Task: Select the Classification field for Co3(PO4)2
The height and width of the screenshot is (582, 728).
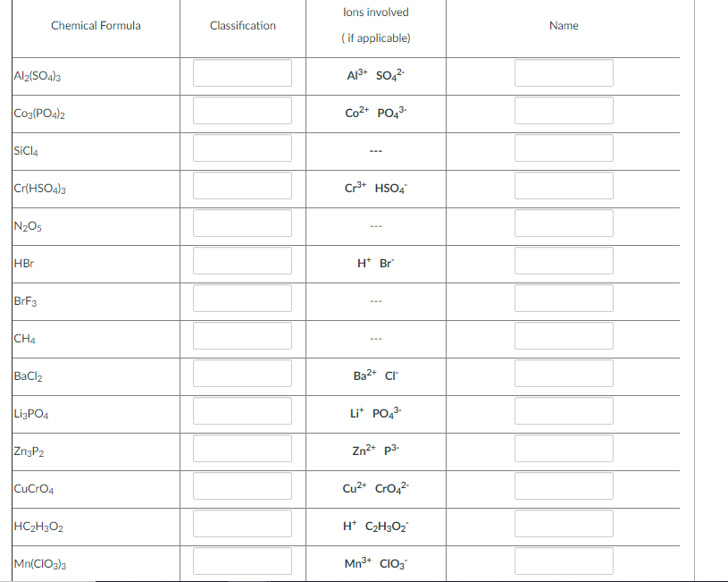Action: 242,110
